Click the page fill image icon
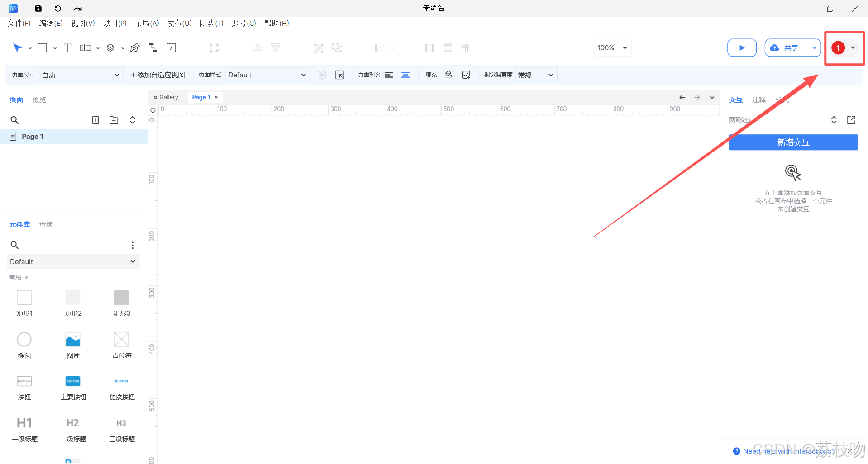The width and height of the screenshot is (868, 464). click(x=466, y=75)
